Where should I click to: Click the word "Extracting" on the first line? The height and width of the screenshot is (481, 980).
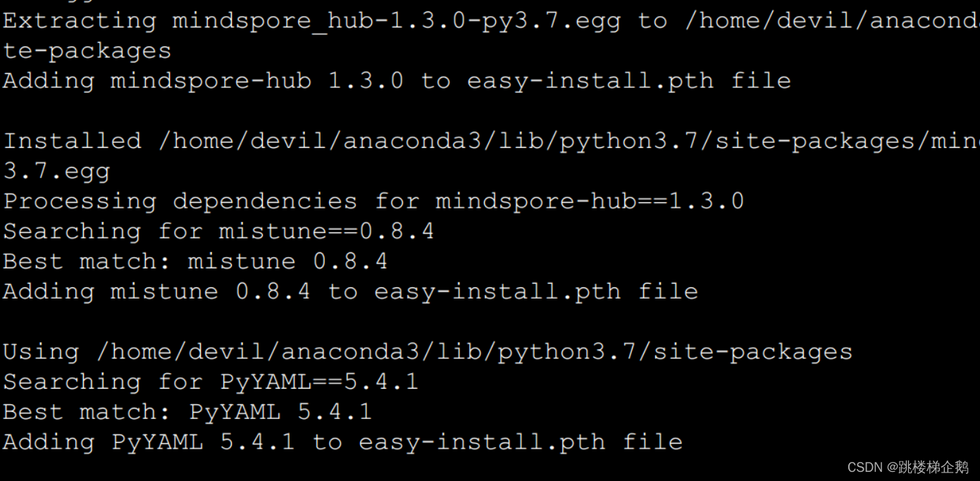[x=79, y=20]
